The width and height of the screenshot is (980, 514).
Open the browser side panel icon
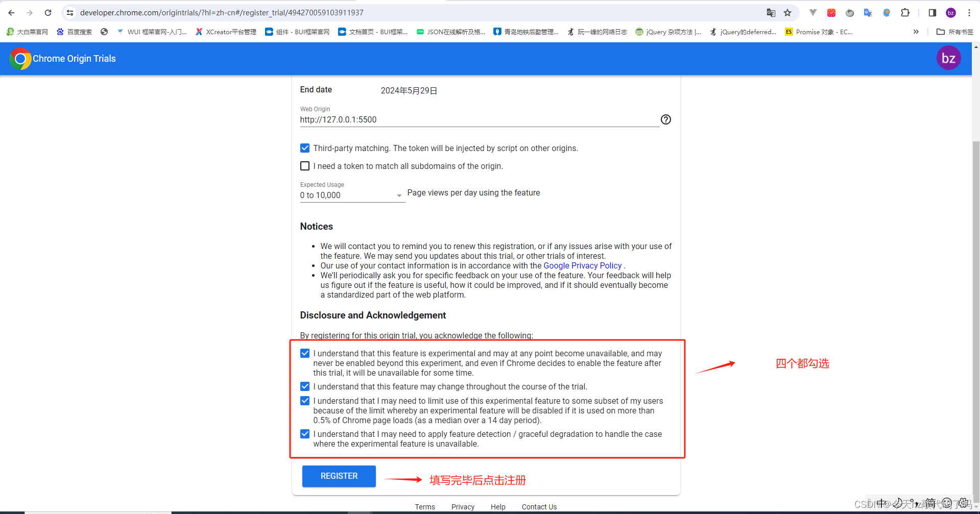931,12
